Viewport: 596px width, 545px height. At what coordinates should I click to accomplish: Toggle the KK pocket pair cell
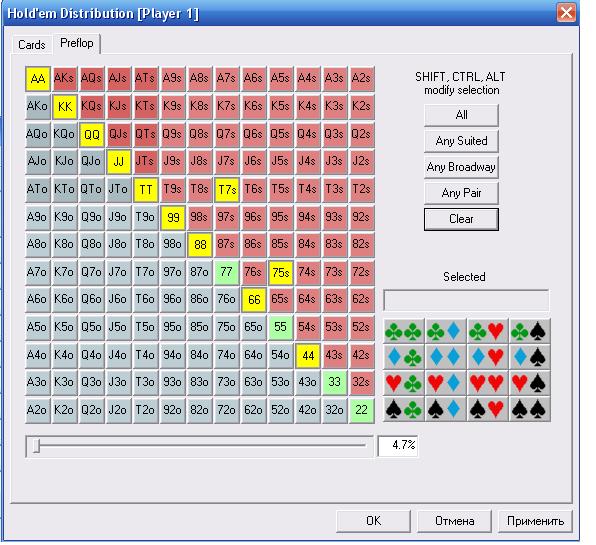65,106
